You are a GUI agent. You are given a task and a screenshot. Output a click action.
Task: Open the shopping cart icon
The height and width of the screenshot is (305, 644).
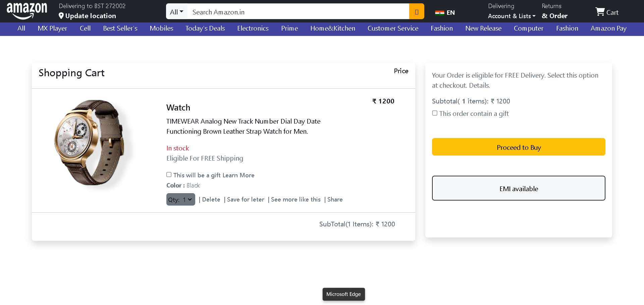600,12
